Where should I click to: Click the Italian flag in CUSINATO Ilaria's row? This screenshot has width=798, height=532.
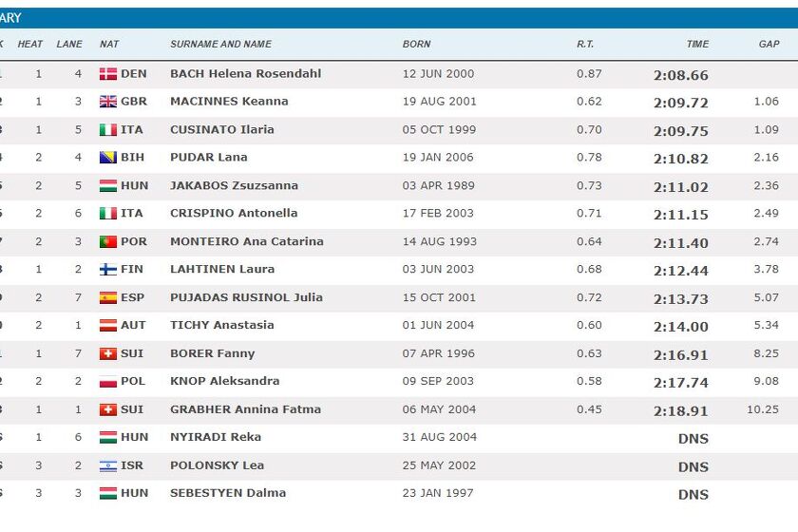pos(108,130)
